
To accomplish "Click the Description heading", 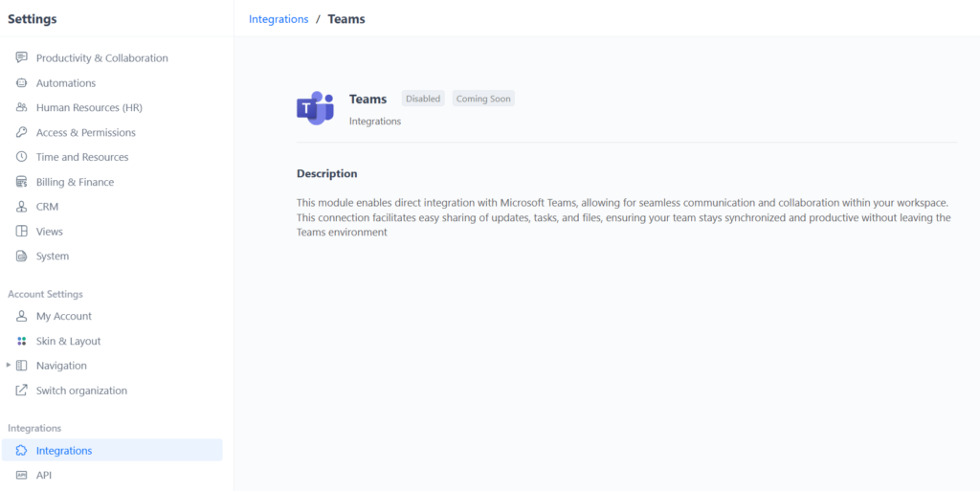I will (x=327, y=173).
